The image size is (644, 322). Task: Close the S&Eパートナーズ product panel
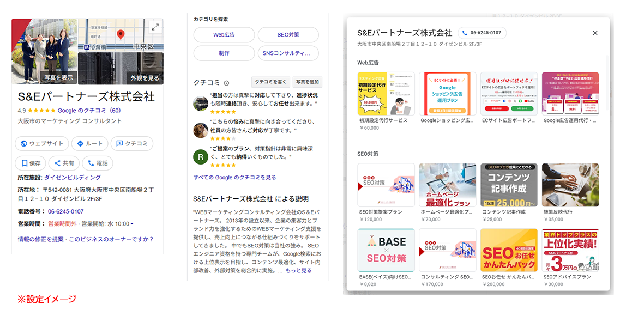pyautogui.click(x=595, y=33)
